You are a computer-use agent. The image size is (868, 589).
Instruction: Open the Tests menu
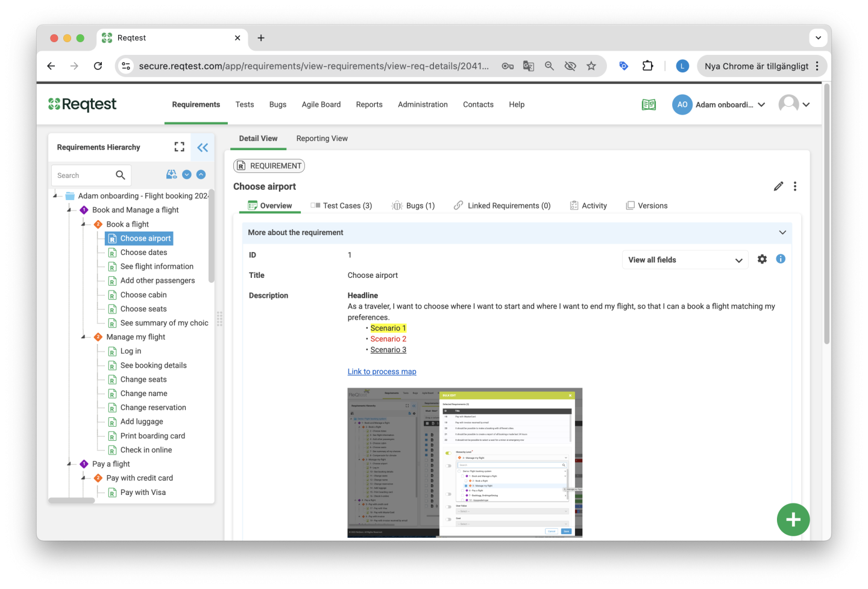click(x=245, y=104)
